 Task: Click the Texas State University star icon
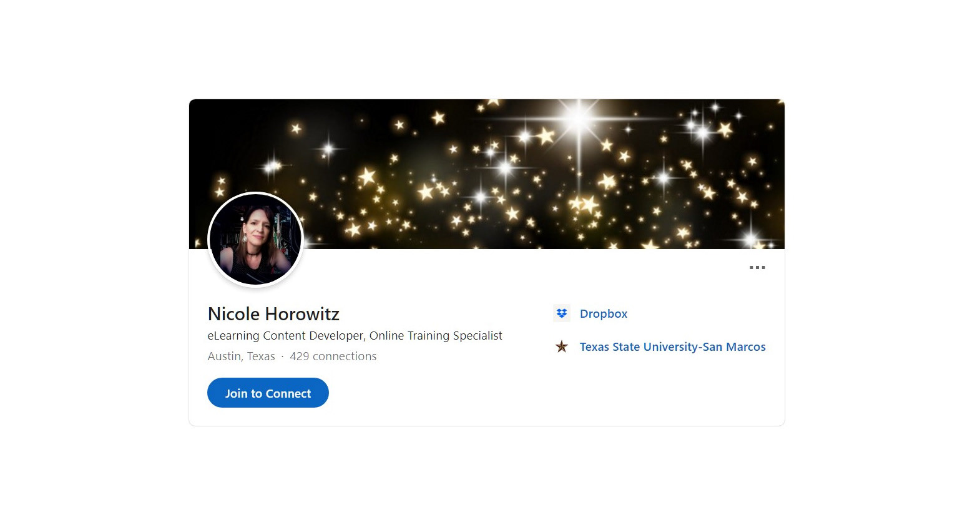click(562, 346)
